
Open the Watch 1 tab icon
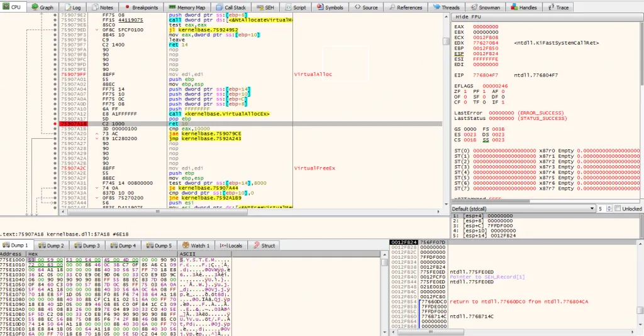186,246
